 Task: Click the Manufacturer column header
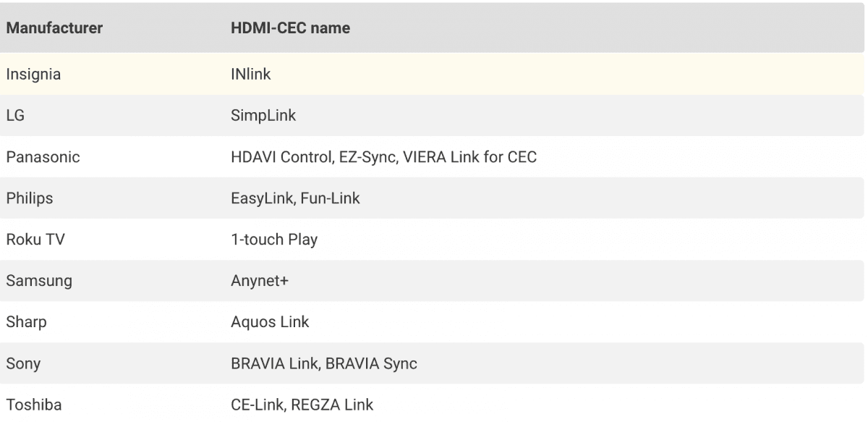click(54, 29)
